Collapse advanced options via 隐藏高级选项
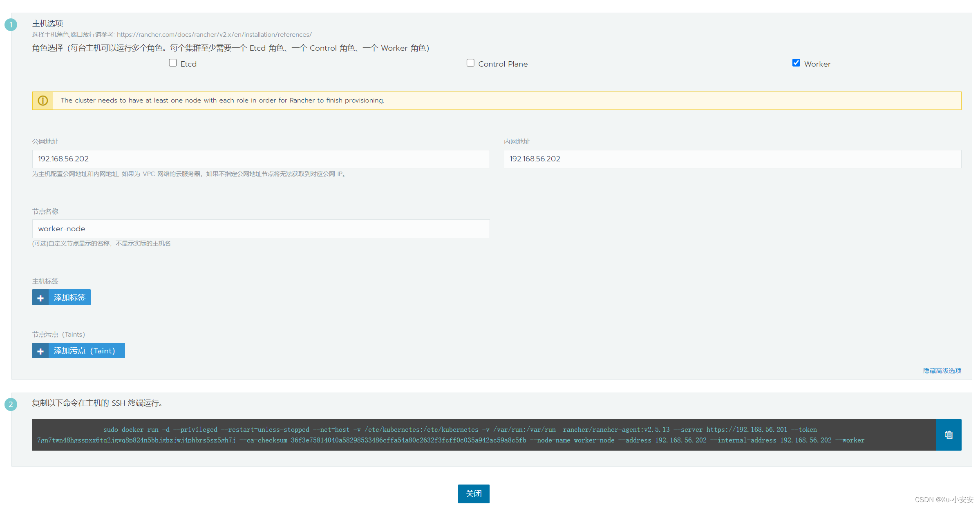Viewport: 980px width, 507px height. tap(942, 371)
